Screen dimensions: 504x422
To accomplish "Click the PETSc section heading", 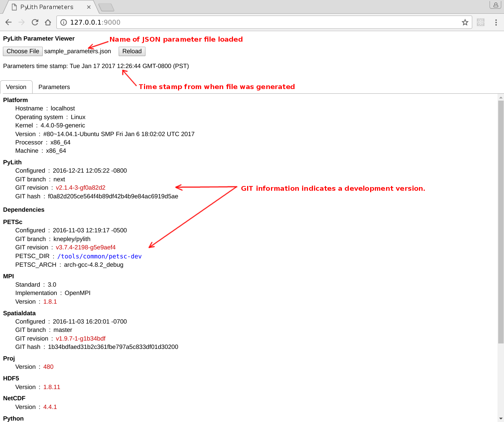I will pos(13,222).
